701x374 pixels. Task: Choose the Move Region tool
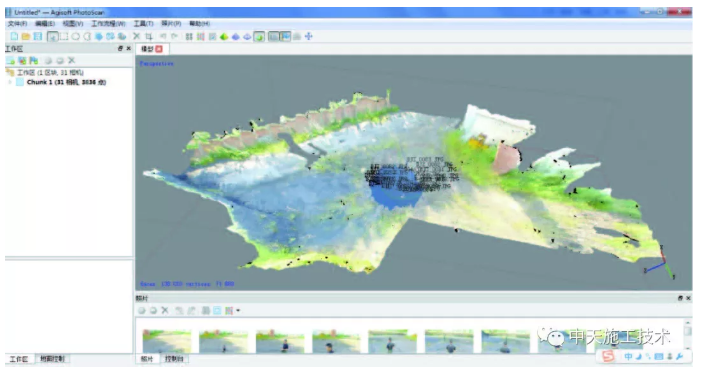pos(99,37)
